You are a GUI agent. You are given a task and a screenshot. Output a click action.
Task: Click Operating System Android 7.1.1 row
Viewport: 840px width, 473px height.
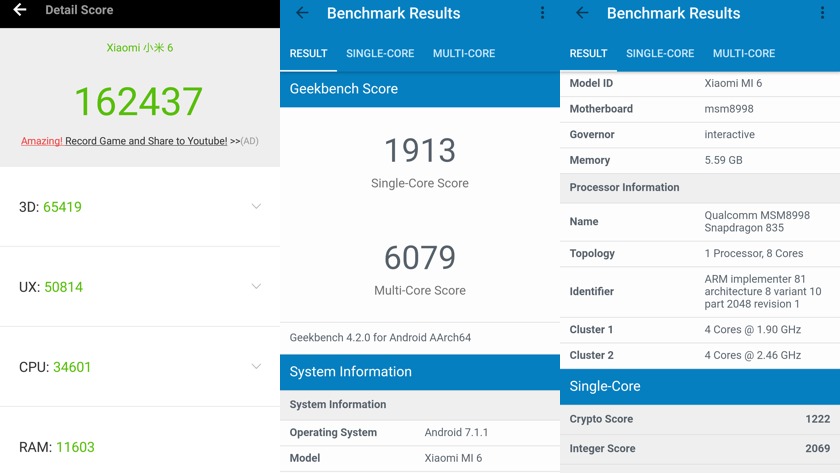(x=420, y=433)
